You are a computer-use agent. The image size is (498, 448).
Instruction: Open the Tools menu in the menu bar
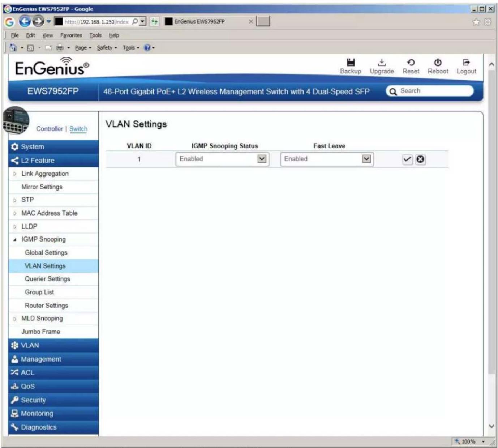pyautogui.click(x=95, y=35)
